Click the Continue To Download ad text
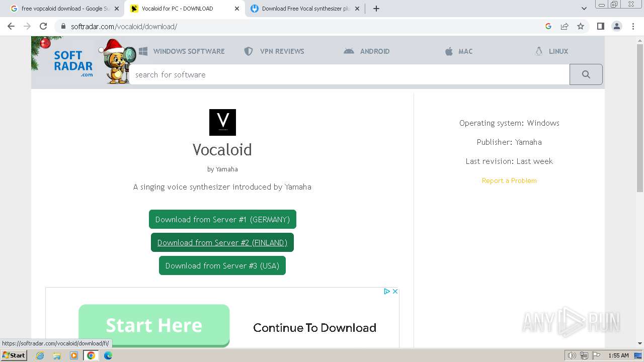This screenshot has width=644, height=362. [x=314, y=328]
